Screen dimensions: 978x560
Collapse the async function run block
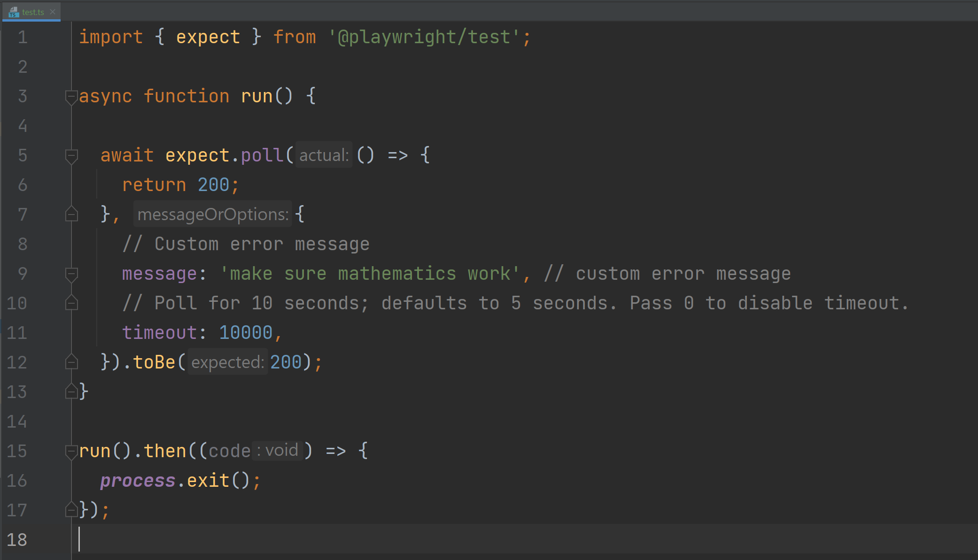coord(71,97)
